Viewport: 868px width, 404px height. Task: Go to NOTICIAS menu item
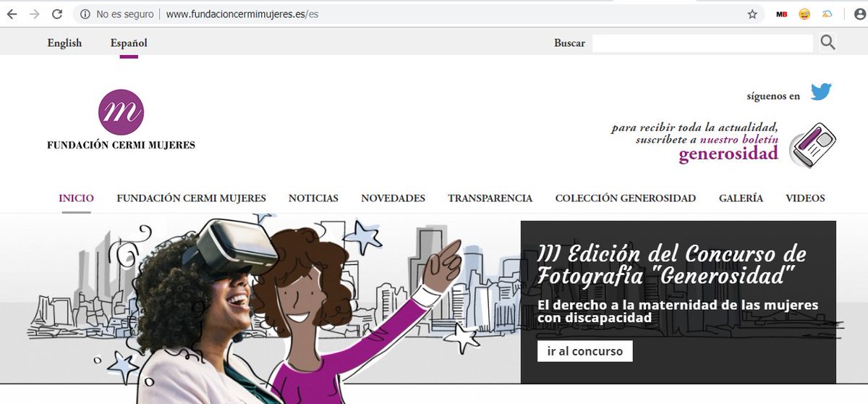[313, 198]
